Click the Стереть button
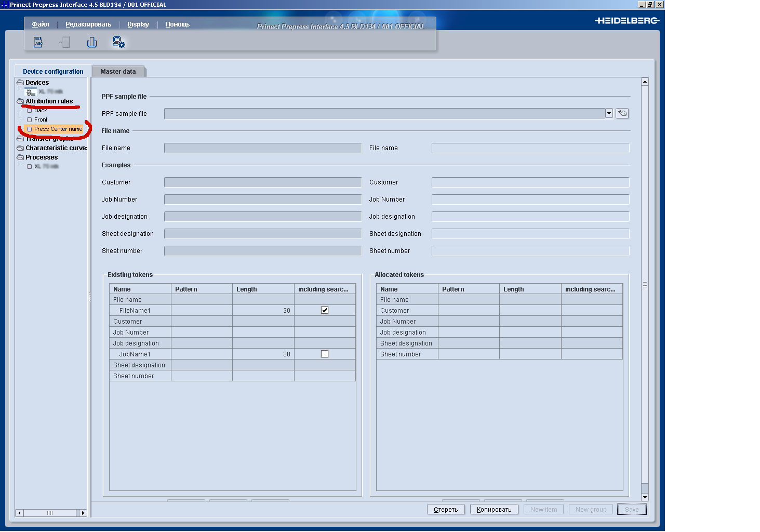The height and width of the screenshot is (532, 760). click(x=446, y=510)
